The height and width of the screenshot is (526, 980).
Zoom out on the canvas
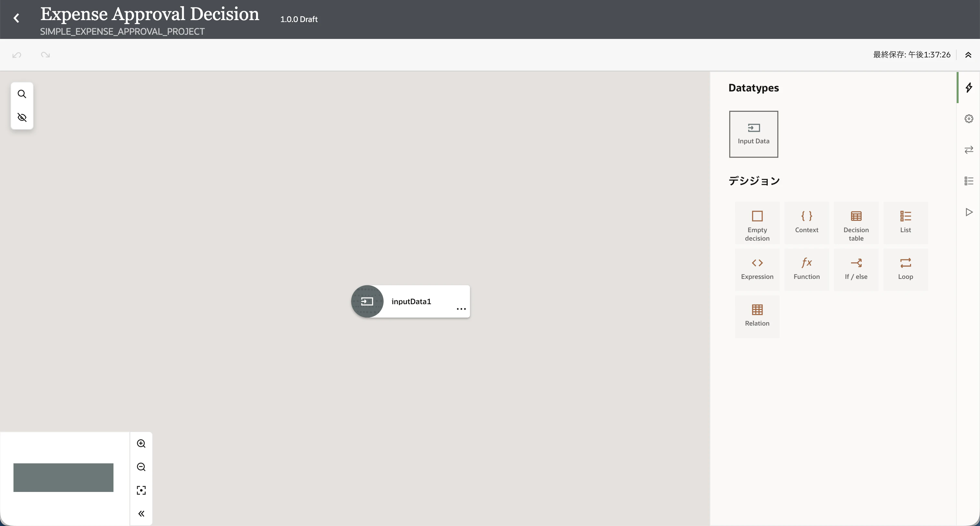coord(141,467)
